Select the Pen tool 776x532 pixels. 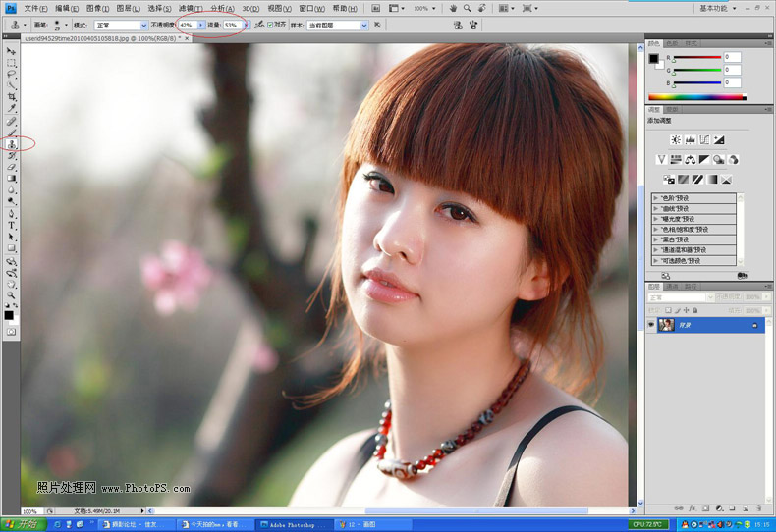point(11,214)
